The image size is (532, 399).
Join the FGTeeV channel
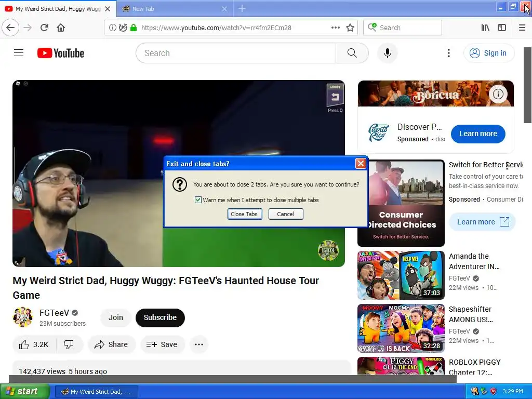[x=116, y=317]
